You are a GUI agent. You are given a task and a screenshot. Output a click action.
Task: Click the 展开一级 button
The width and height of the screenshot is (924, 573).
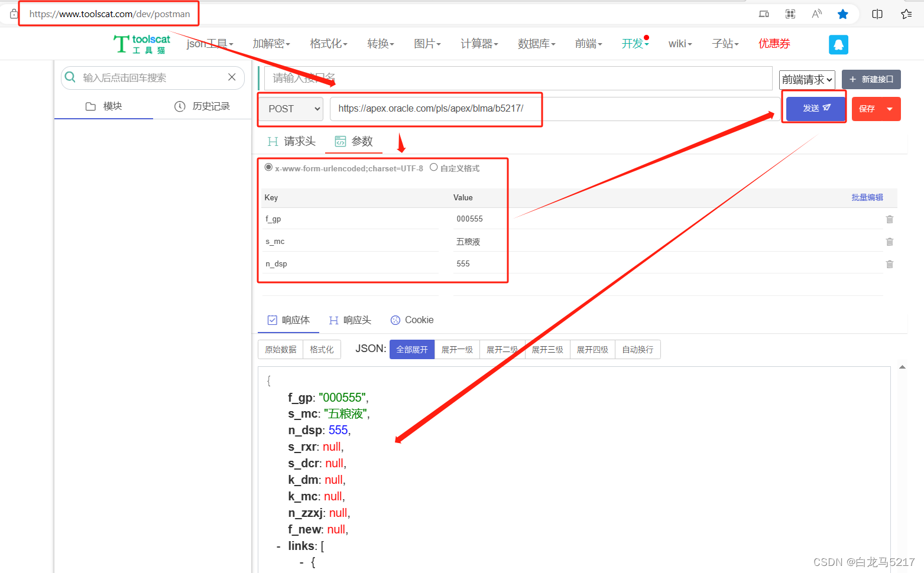[x=457, y=350]
